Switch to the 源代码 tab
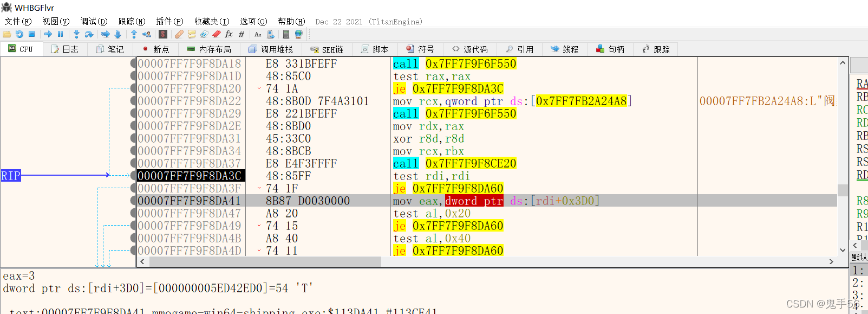Screen dimensions: 868x314 [470, 49]
